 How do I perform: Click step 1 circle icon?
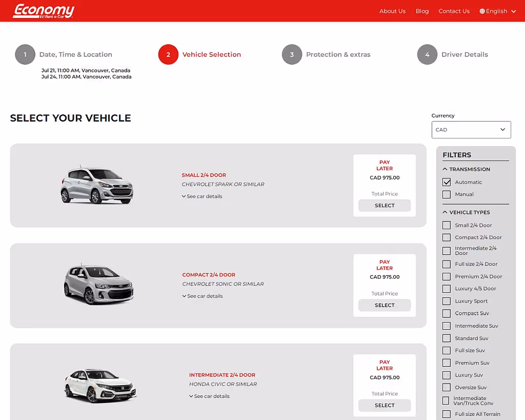(25, 54)
